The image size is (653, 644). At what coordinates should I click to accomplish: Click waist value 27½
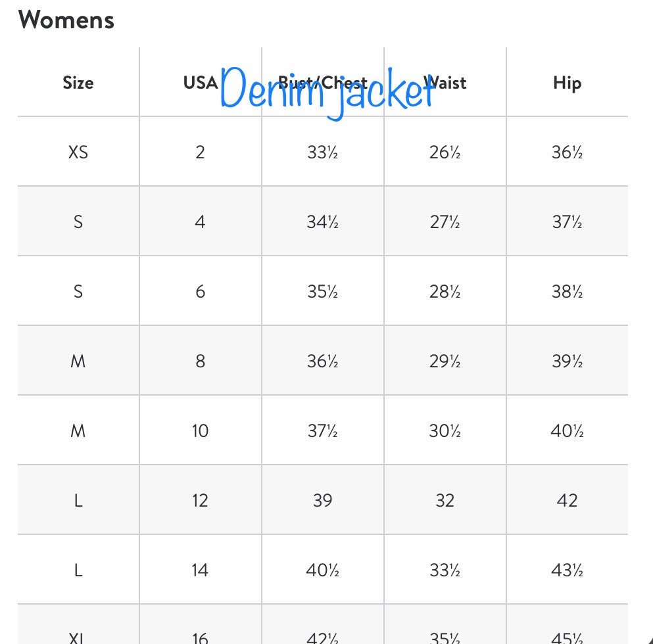coord(445,222)
